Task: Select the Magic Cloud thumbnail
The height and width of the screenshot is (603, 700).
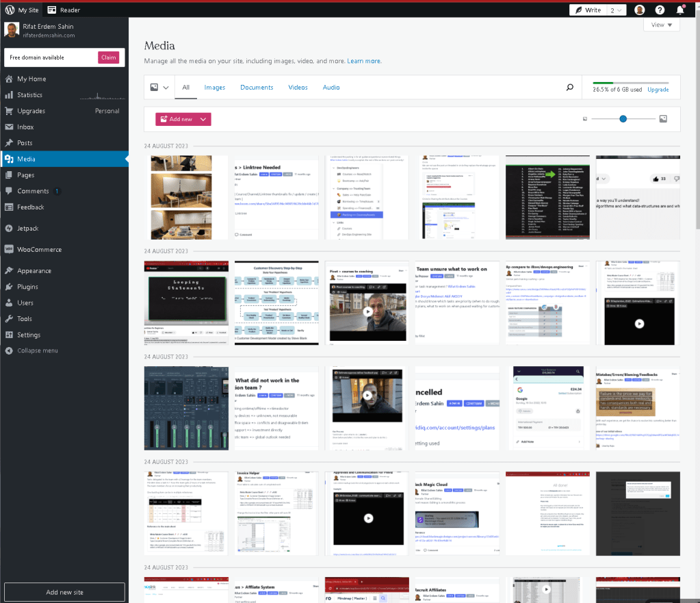Action: pyautogui.click(x=457, y=513)
